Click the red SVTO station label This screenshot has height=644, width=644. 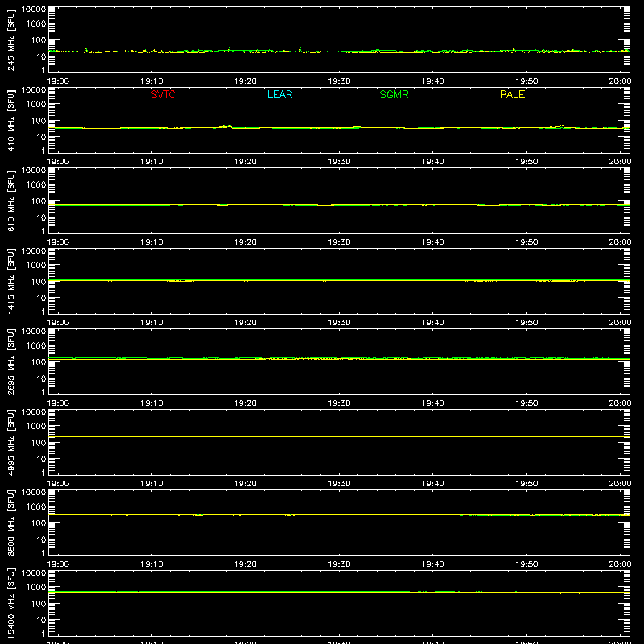pos(163,94)
